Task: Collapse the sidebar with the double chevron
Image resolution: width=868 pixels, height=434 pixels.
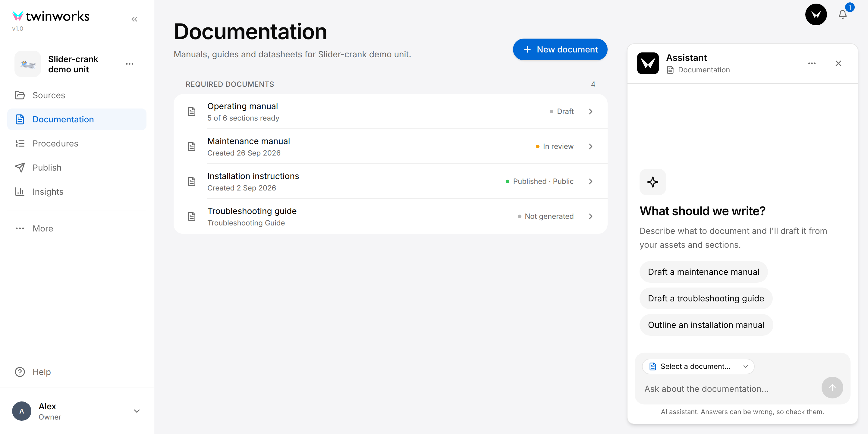Action: coord(134,19)
